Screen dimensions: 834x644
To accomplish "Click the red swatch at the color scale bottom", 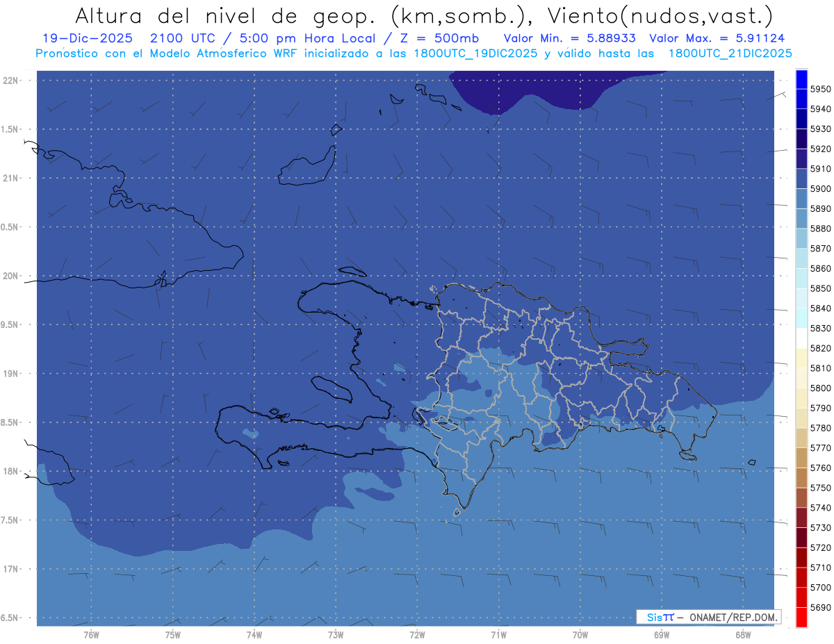I will click(801, 617).
